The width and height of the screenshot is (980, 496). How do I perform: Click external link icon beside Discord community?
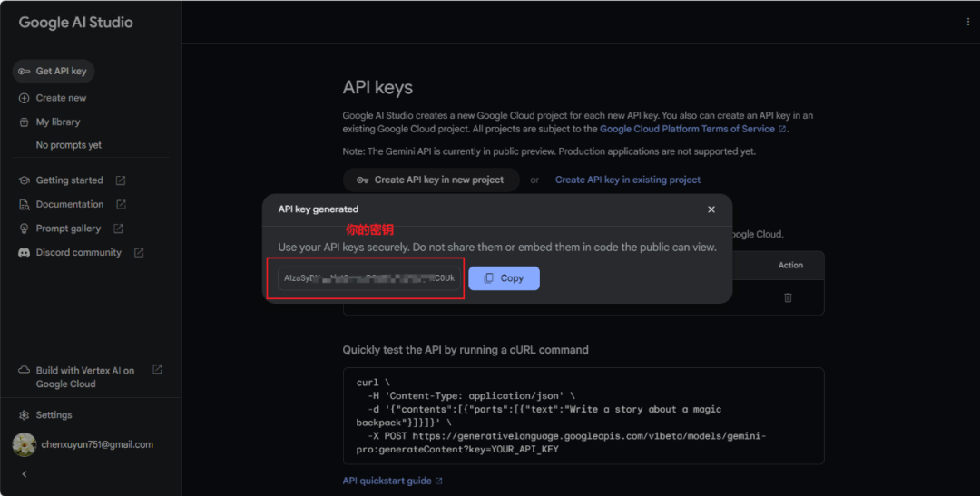[139, 252]
